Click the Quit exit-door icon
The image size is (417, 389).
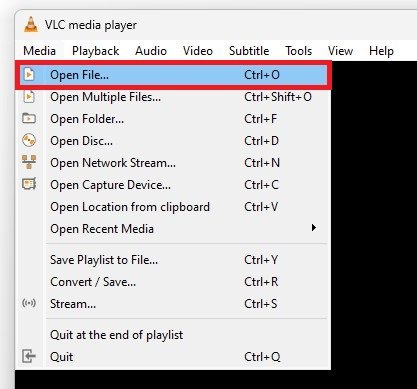coord(29,356)
